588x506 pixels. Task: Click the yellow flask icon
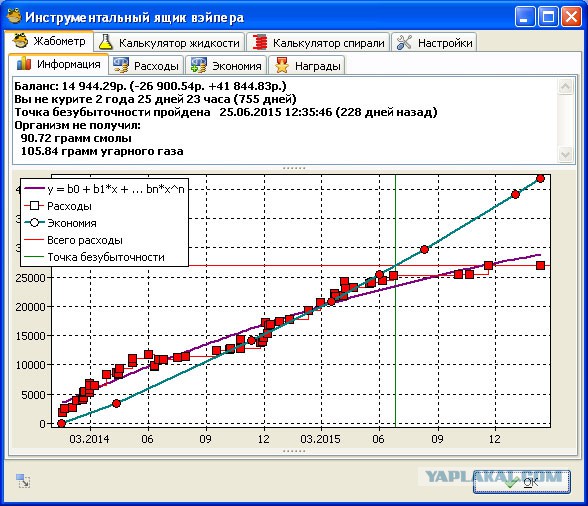pyautogui.click(x=106, y=42)
